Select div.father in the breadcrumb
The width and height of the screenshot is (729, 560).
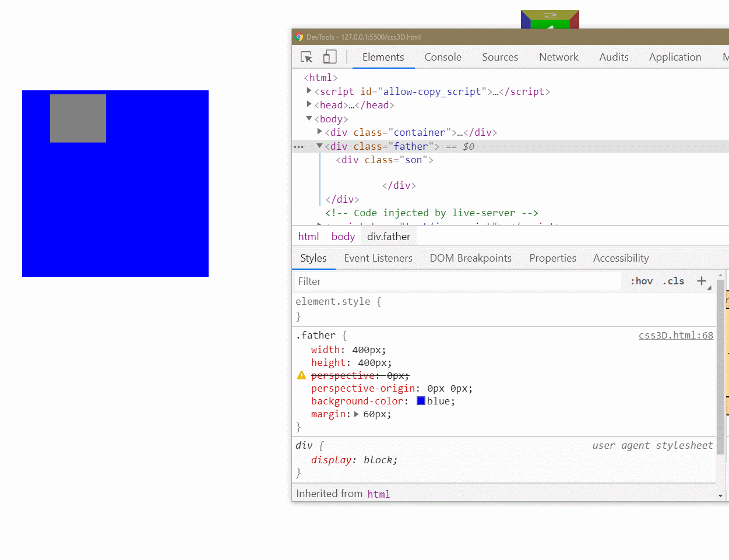(389, 237)
